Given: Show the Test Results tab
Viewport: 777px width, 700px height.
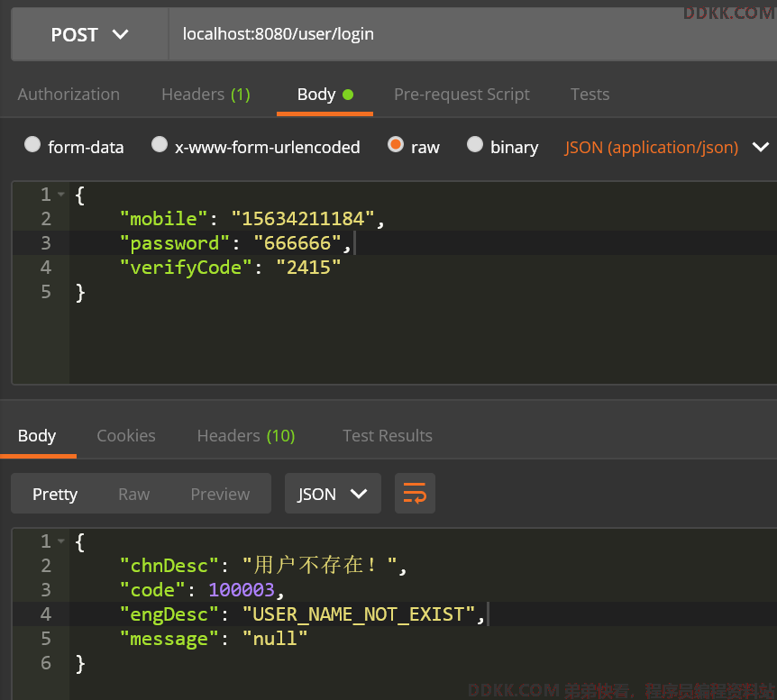Looking at the screenshot, I should point(388,436).
